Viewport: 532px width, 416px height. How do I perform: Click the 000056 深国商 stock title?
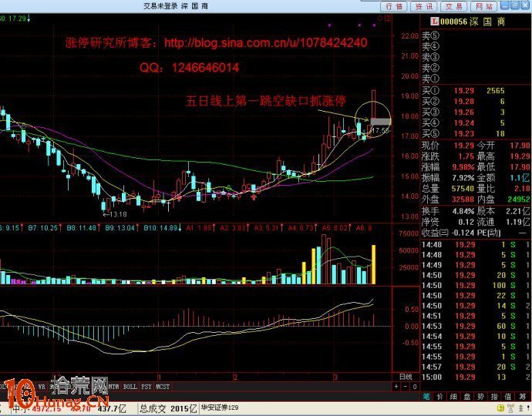coord(473,22)
